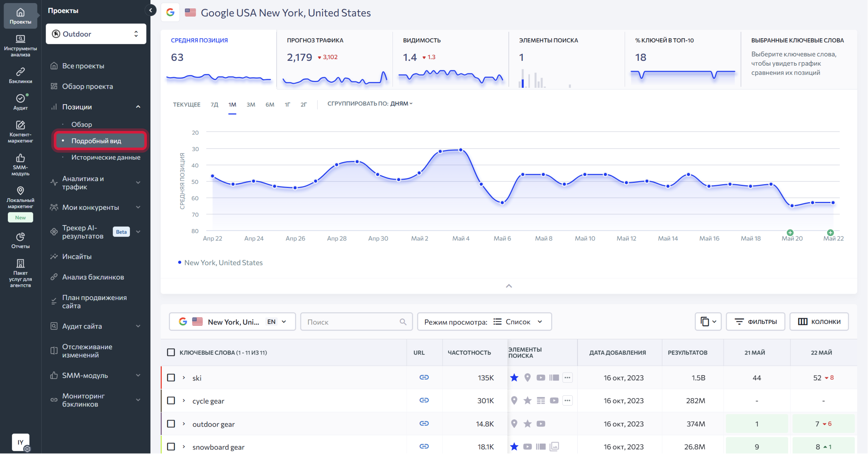Expand Аудит сайта section
868x454 pixels.
tap(138, 326)
